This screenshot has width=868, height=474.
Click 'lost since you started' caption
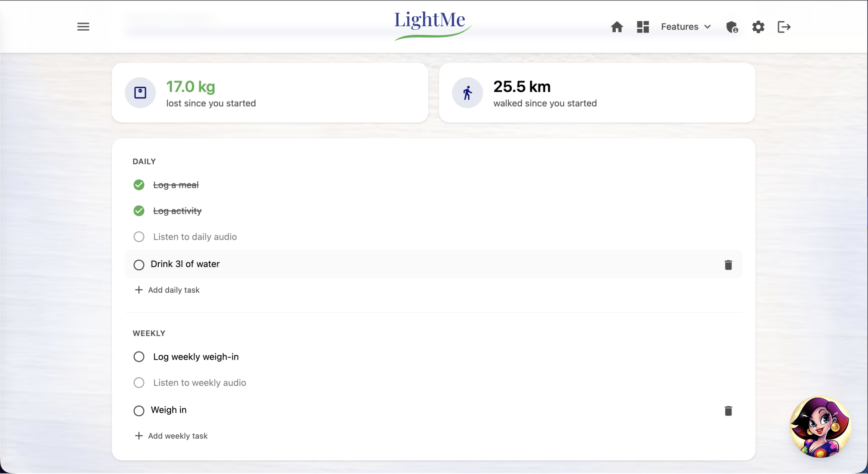pyautogui.click(x=211, y=103)
